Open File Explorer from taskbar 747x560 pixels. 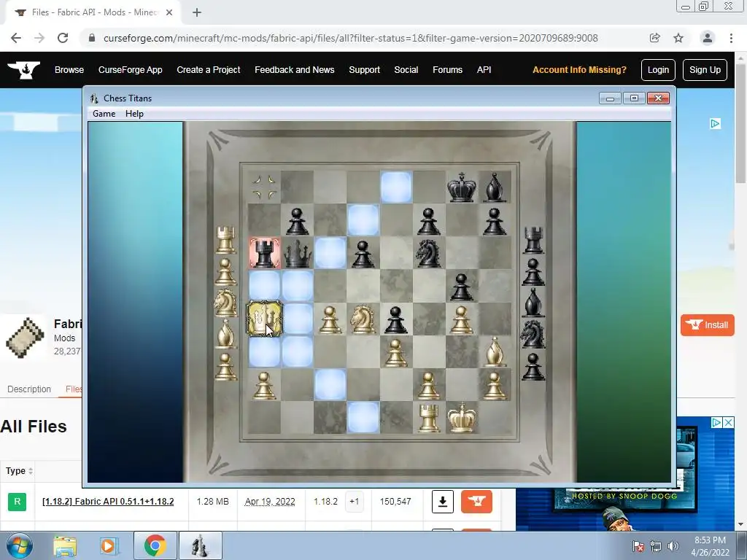pyautogui.click(x=65, y=545)
